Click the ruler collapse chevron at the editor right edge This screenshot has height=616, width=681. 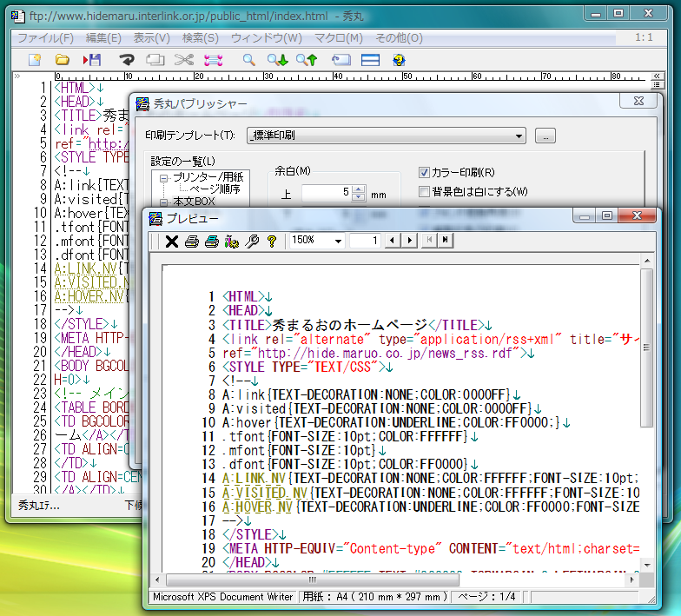tap(657, 76)
